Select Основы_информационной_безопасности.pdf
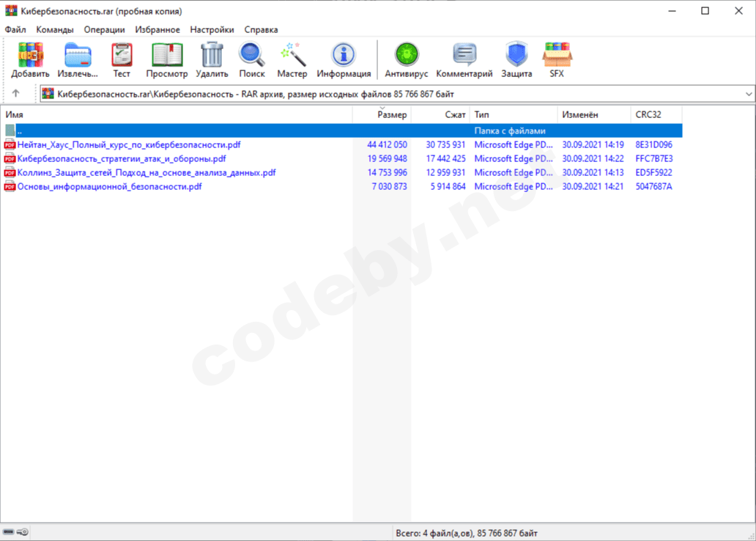 109,187
